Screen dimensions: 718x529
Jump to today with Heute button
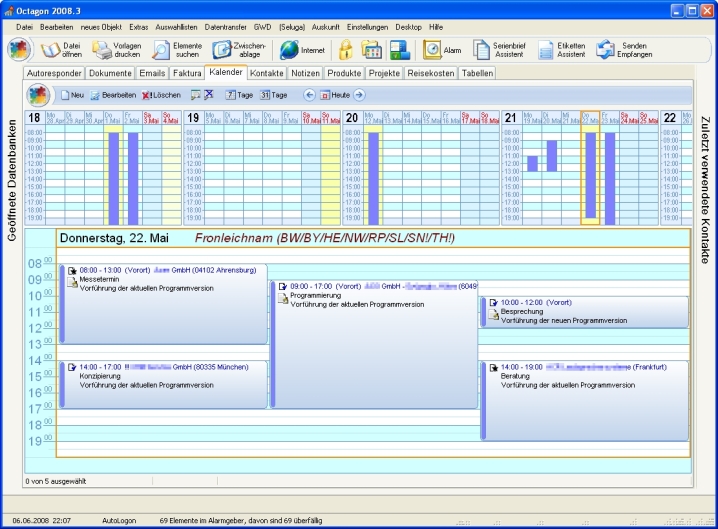[334, 95]
